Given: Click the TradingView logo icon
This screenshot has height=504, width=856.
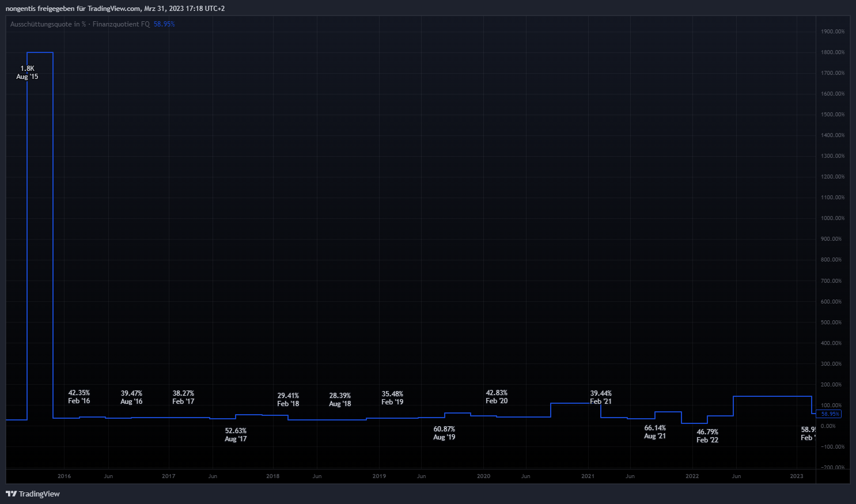Looking at the screenshot, I should [11, 494].
